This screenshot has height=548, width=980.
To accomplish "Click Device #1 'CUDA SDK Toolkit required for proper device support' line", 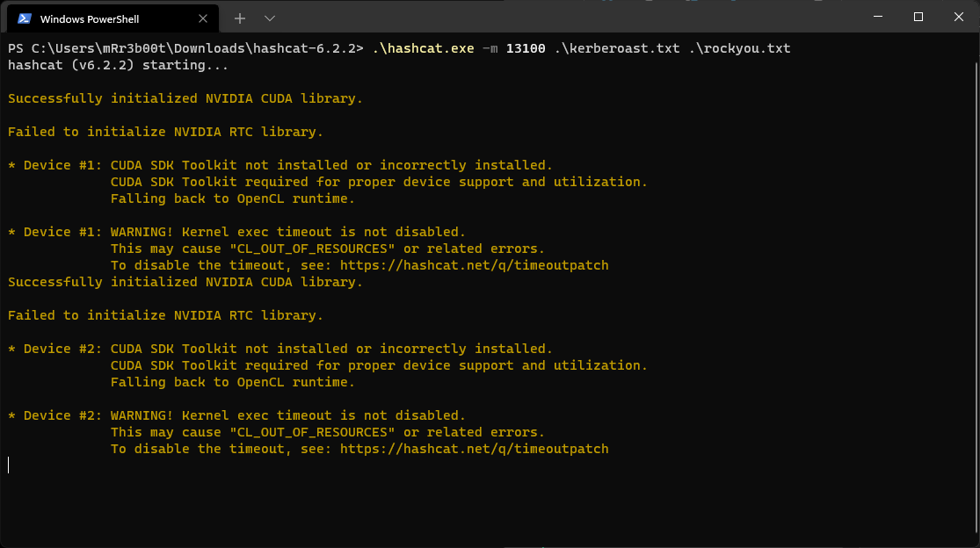I will 379,183.
